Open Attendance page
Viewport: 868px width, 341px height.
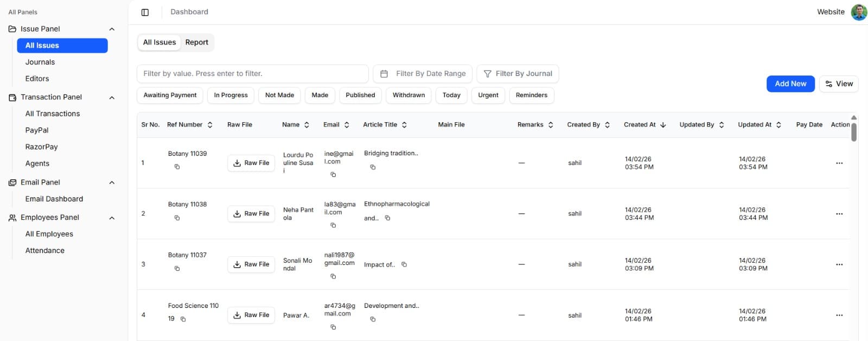45,250
